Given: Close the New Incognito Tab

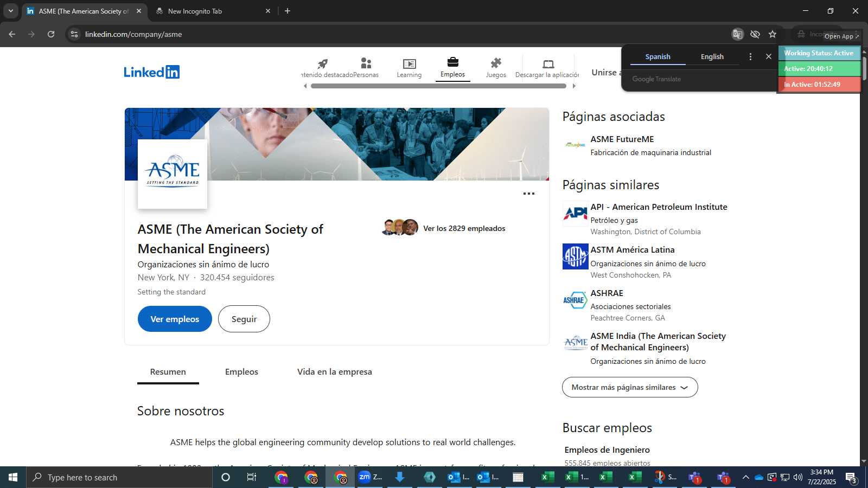Looking at the screenshot, I should tap(267, 11).
